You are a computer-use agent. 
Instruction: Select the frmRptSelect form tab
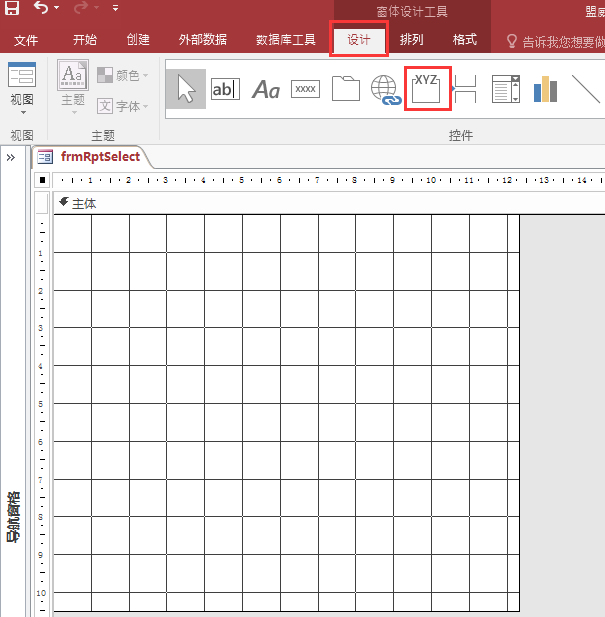click(90, 157)
